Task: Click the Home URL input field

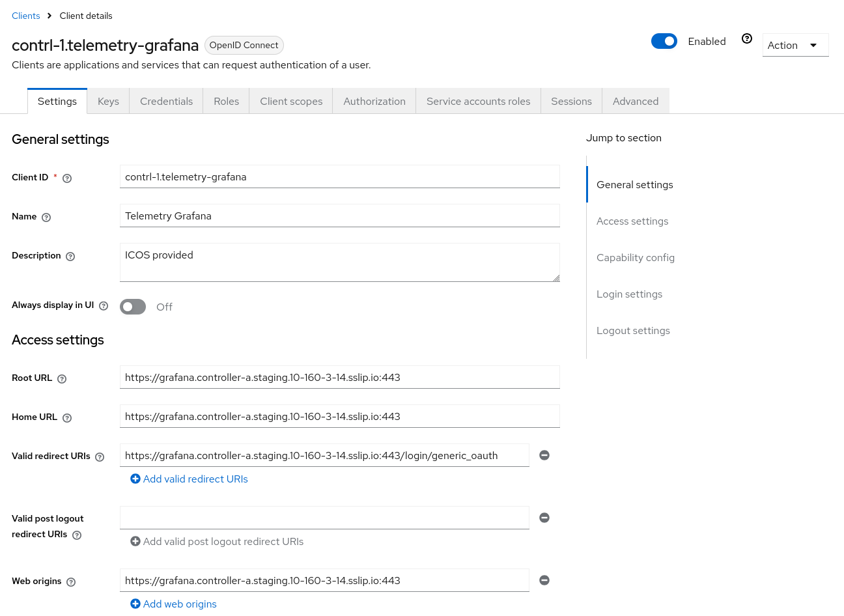Action: click(x=340, y=416)
